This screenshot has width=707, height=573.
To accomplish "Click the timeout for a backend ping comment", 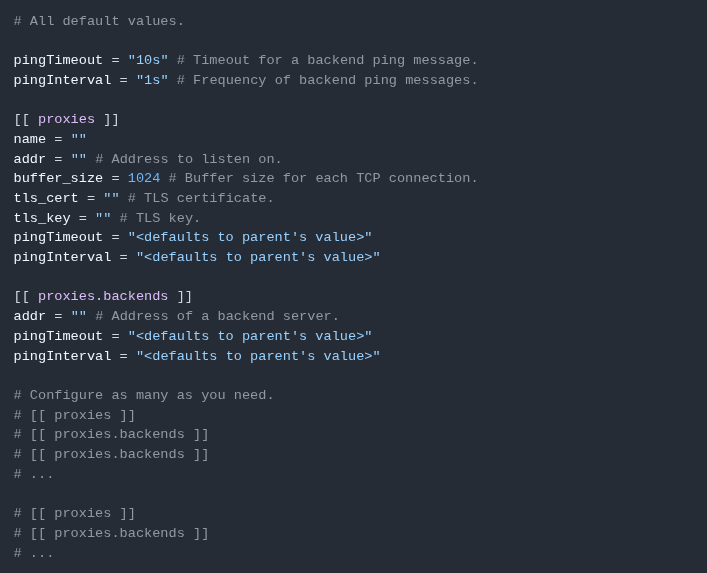I will coord(327,60).
